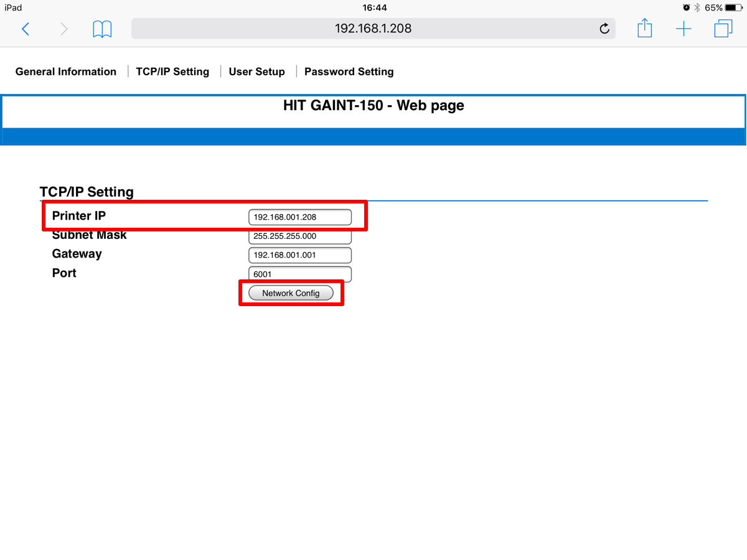Tap the Safari forward arrow

click(63, 29)
